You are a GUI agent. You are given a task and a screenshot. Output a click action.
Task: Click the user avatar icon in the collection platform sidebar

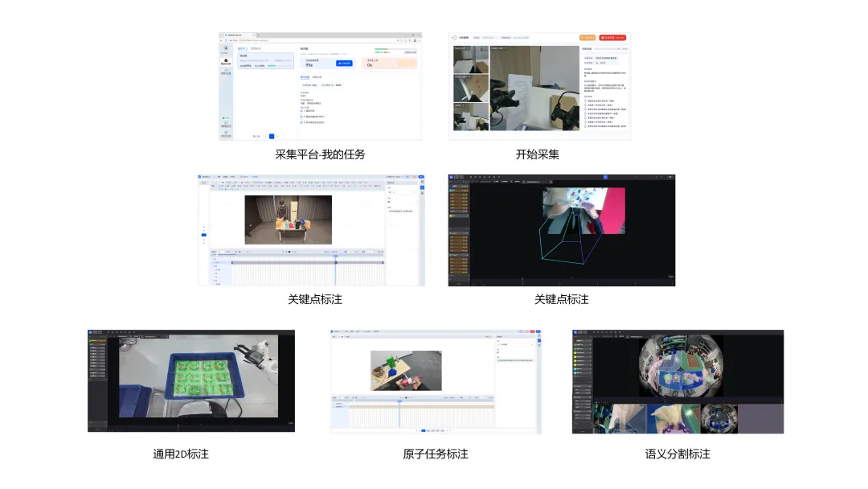coord(226,47)
